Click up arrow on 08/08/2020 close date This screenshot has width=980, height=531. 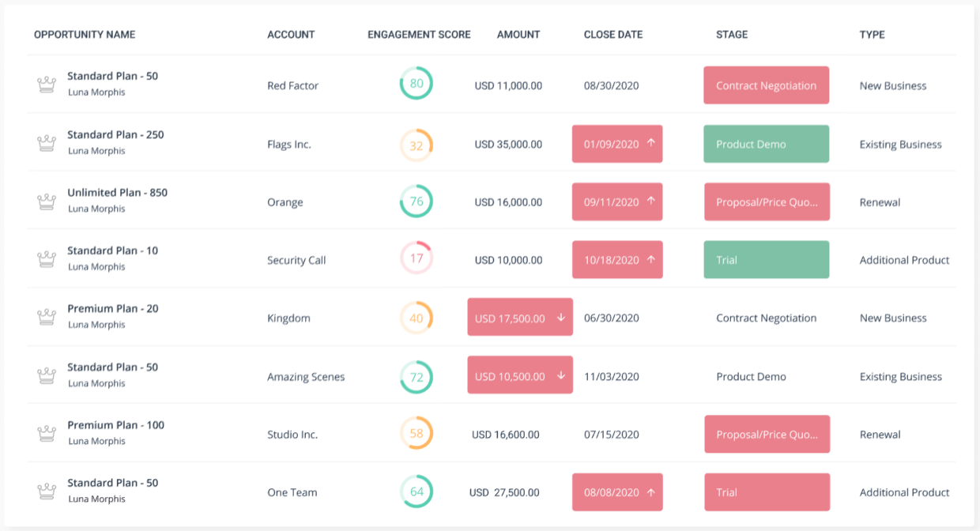pyautogui.click(x=651, y=492)
